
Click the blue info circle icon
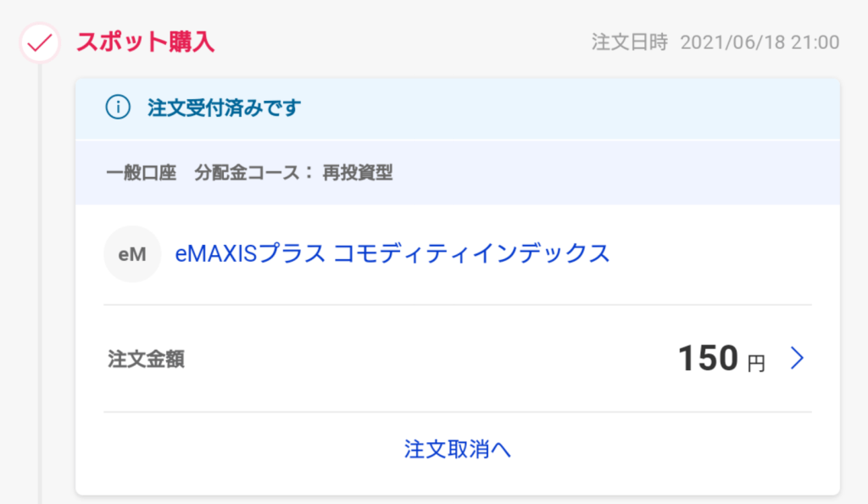tap(118, 108)
